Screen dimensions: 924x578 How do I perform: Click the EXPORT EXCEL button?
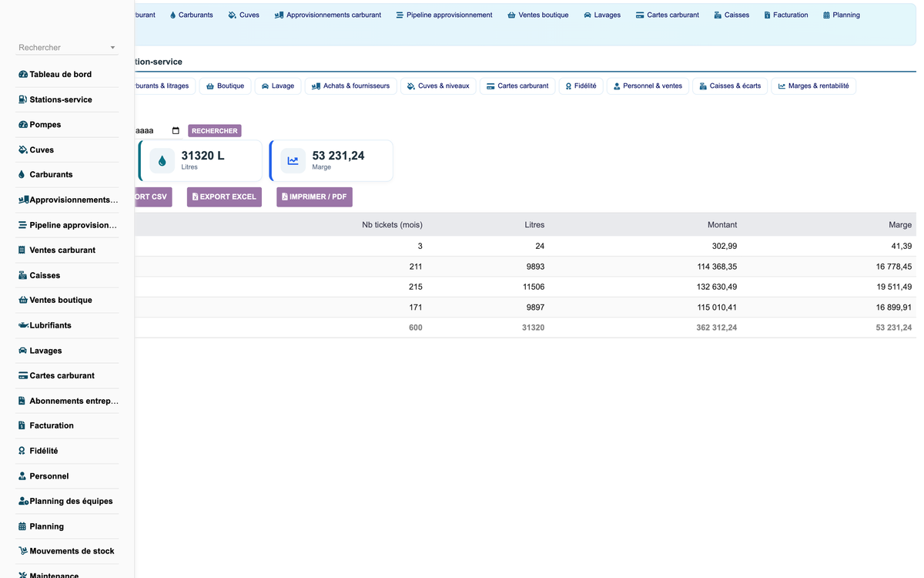pyautogui.click(x=224, y=197)
